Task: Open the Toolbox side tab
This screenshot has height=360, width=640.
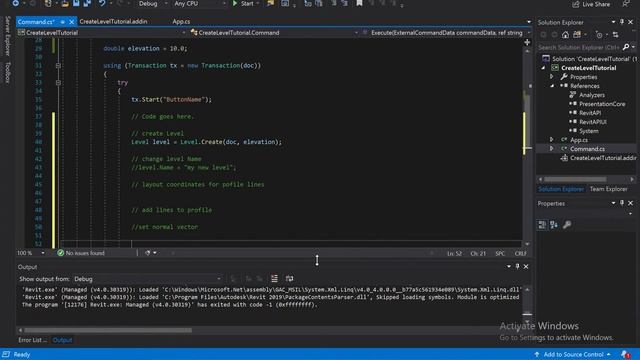Action: (7, 73)
